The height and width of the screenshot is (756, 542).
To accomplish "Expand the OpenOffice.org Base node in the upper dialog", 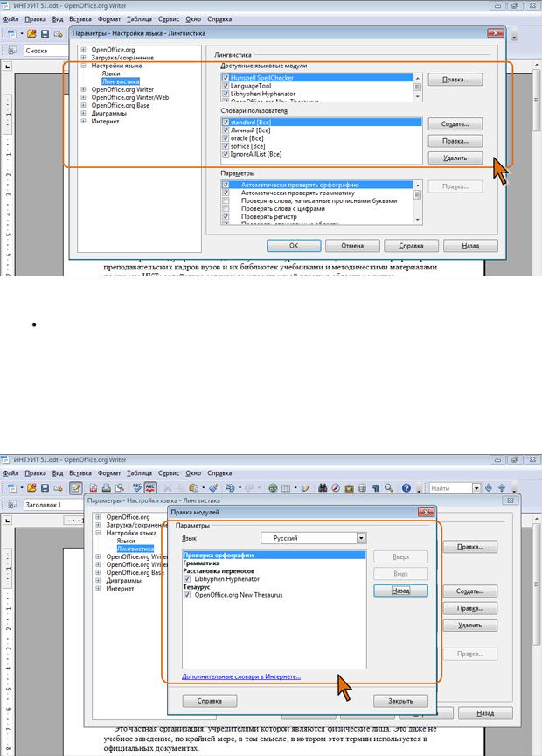I will point(83,105).
